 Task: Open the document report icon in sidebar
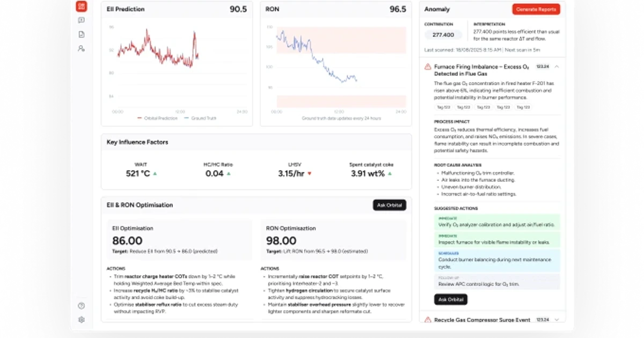point(81,34)
